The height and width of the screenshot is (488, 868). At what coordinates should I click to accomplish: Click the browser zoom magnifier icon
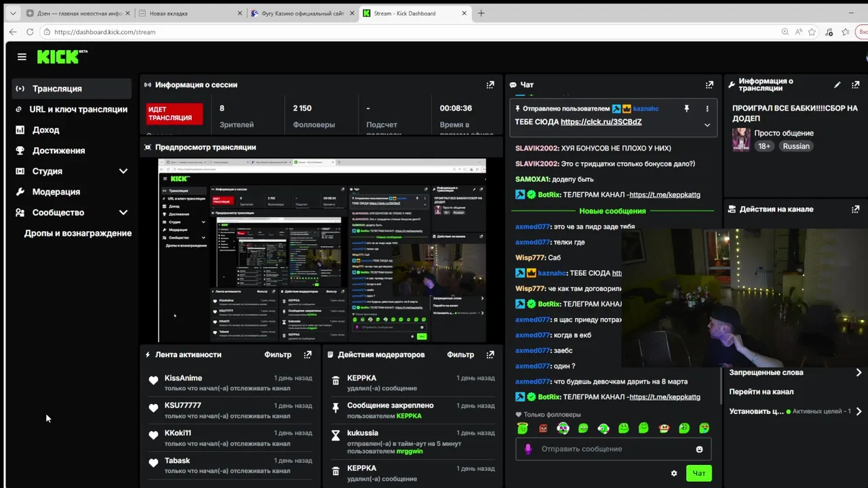[x=785, y=32]
